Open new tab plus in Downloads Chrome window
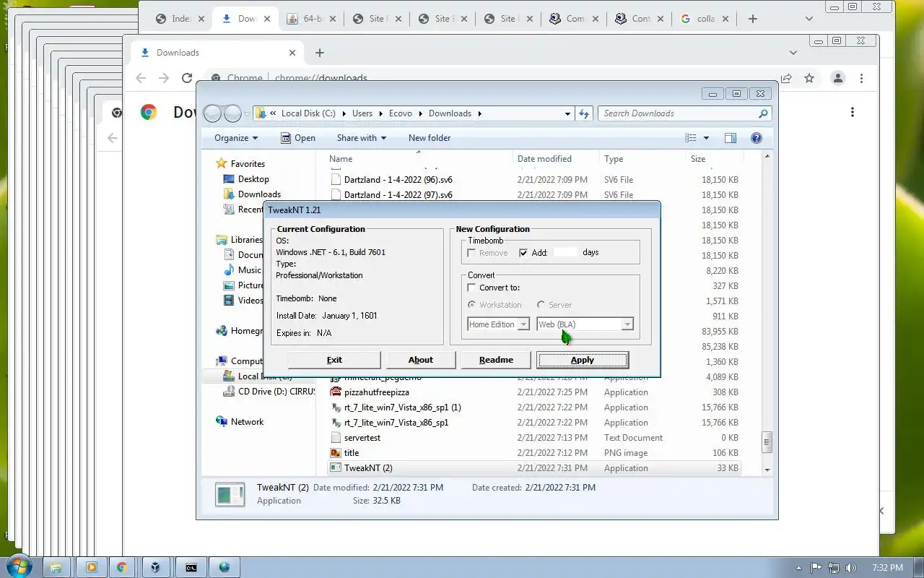This screenshot has width=924, height=578. (320, 53)
